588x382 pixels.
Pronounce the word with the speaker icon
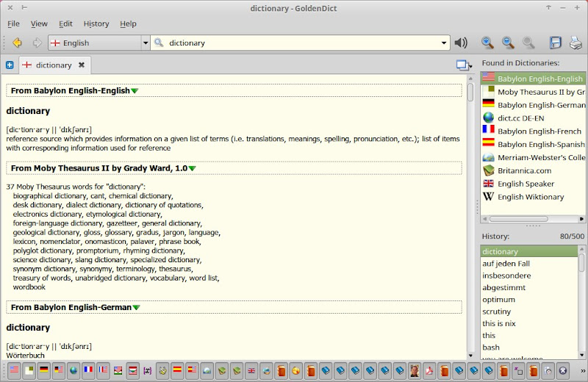[x=461, y=43]
